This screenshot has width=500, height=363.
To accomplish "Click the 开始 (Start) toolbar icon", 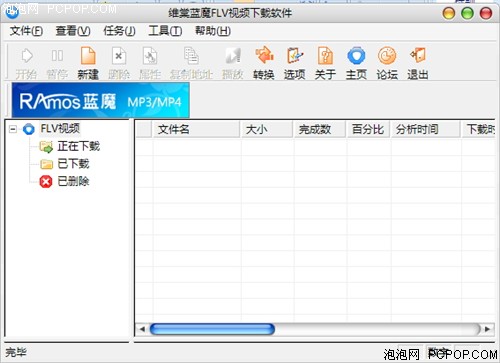I will coord(27,56).
